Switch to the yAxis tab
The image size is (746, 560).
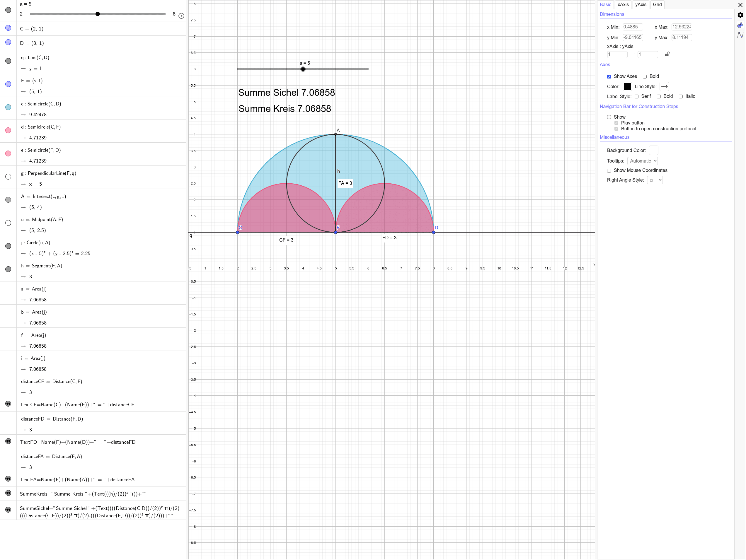coord(641,4)
